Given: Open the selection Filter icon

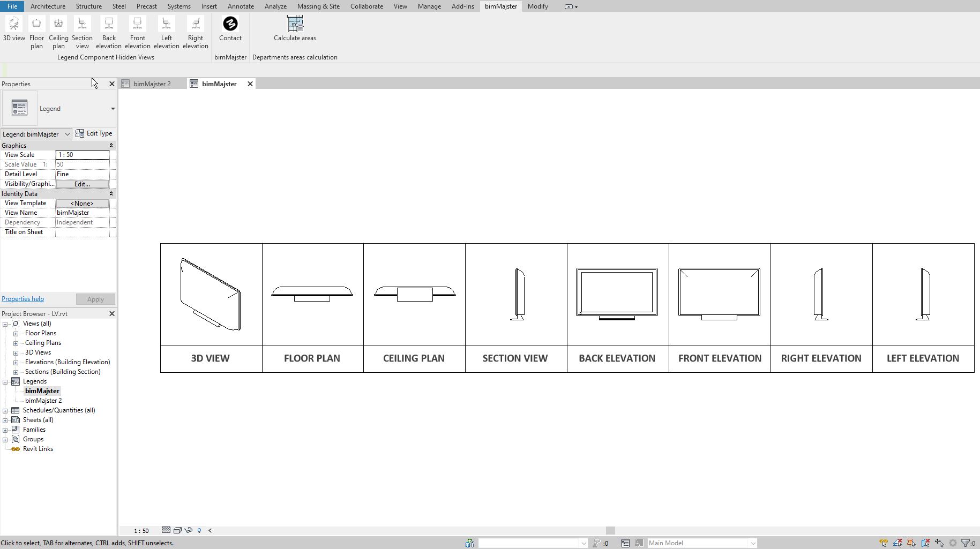Looking at the screenshot, I should tap(966, 543).
